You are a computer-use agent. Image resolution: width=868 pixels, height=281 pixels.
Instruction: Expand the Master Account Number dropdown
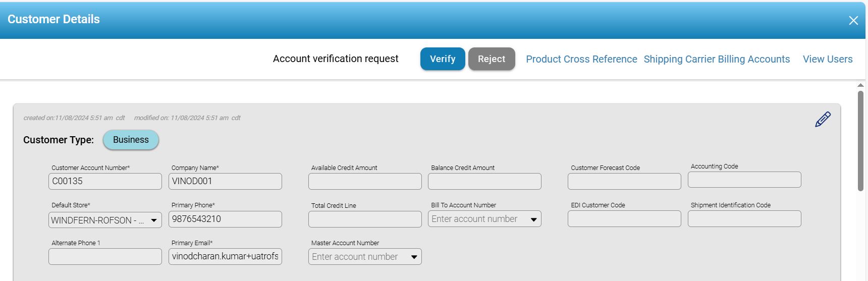[414, 257]
